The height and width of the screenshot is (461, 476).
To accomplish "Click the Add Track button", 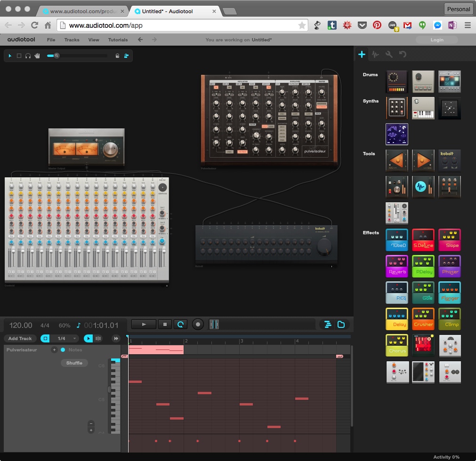I will tap(20, 338).
